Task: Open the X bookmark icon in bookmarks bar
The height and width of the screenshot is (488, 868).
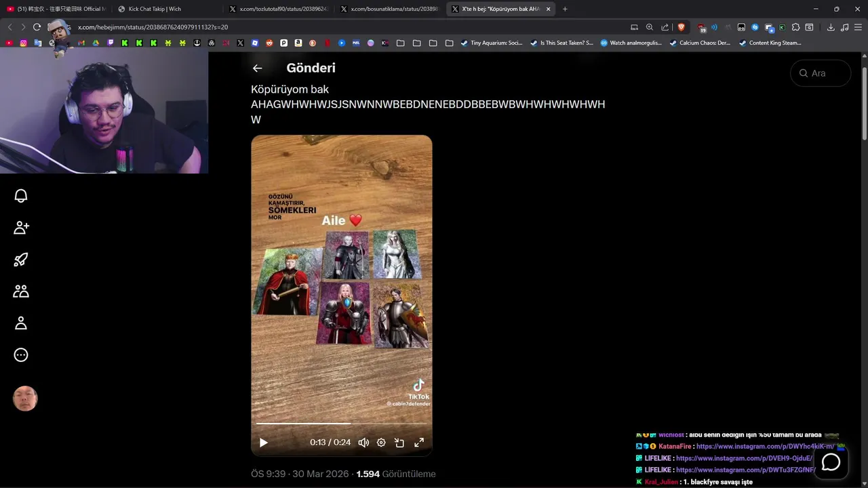Action: click(240, 43)
